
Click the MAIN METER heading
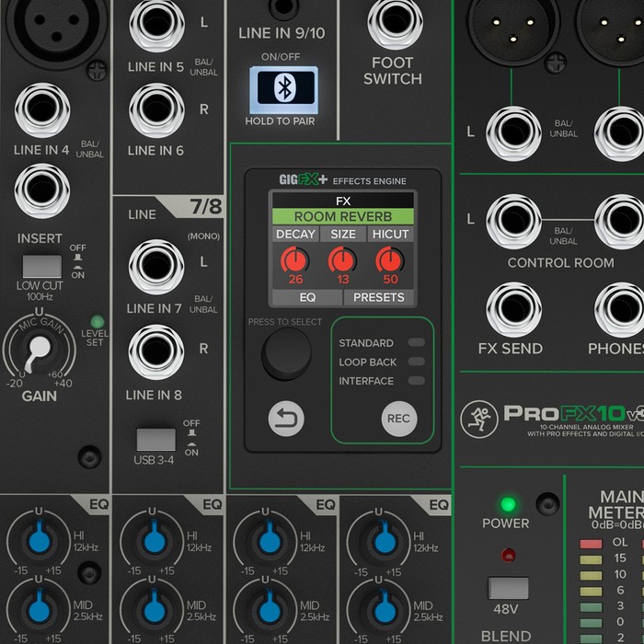click(x=615, y=504)
